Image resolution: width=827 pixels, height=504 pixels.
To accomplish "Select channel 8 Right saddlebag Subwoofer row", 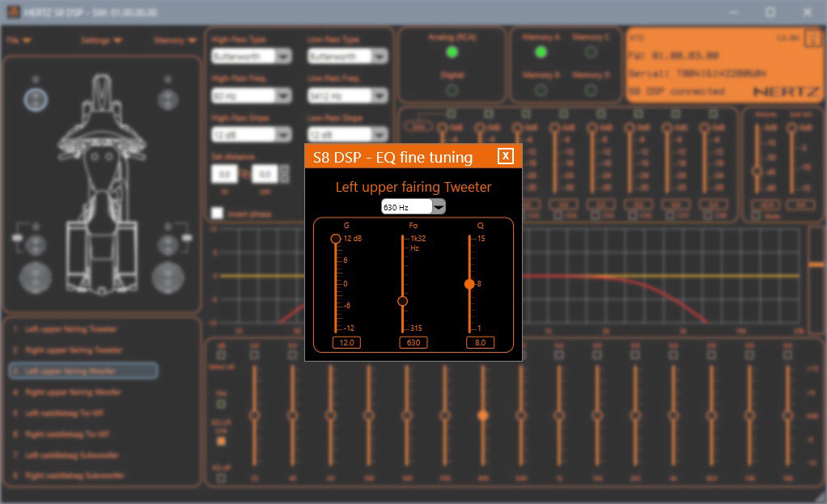I will (83, 476).
